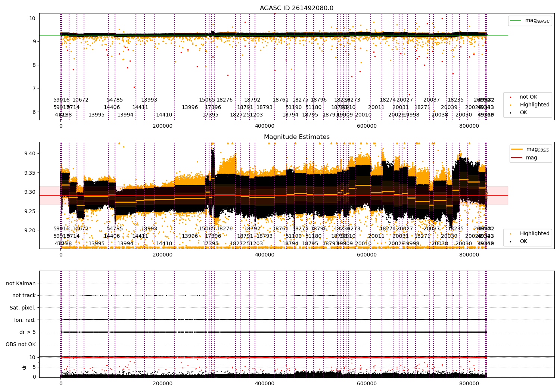The width and height of the screenshot is (560, 392).
Task: Click x-tick '400000' under the top plot
Action: click(265, 126)
